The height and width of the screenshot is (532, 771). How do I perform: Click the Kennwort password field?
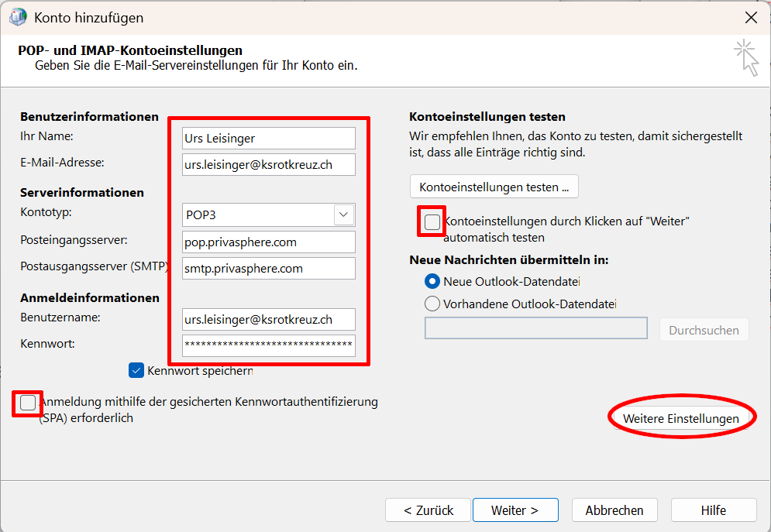tap(268, 345)
